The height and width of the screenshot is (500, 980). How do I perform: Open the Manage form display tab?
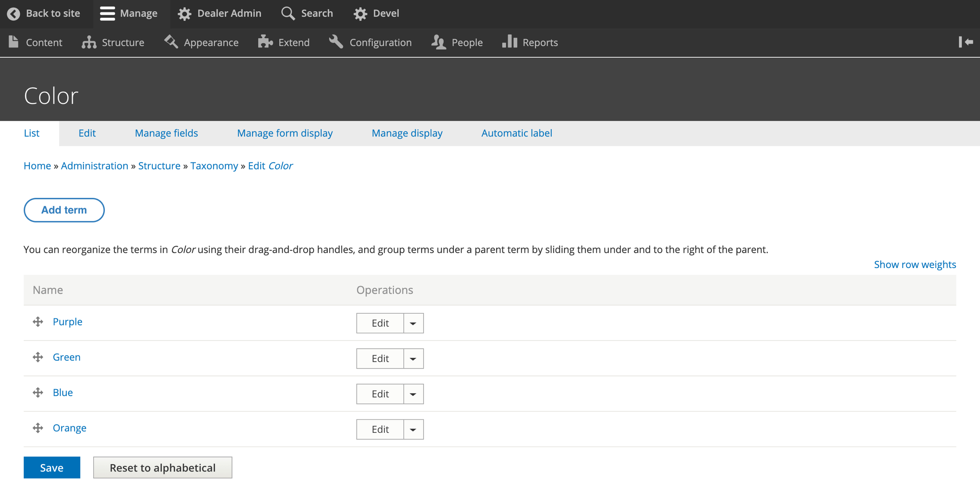285,133
